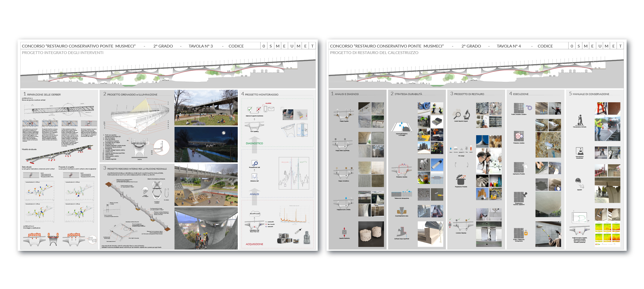Image resolution: width=644 pixels, height=289 pixels.
Task: Open the night render with full moon
Action: click(206, 144)
